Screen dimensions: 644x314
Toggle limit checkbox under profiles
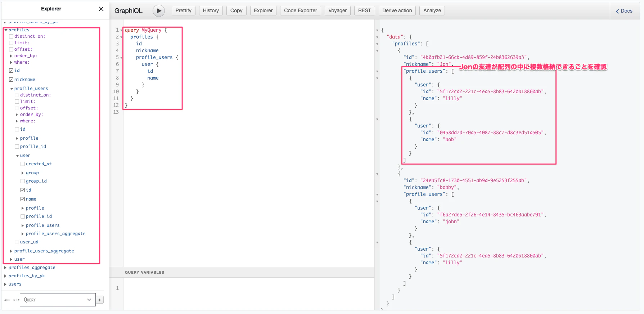(x=11, y=43)
